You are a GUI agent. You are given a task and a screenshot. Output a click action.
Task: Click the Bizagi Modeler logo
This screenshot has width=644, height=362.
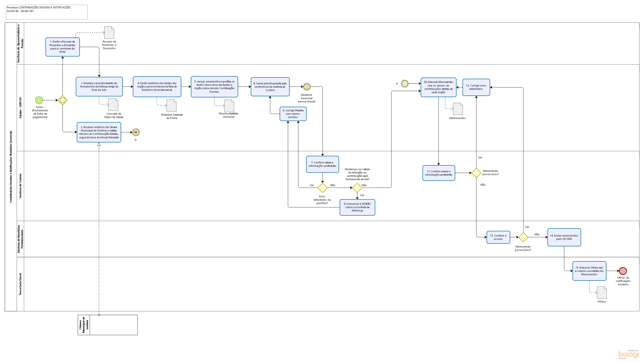click(x=628, y=354)
